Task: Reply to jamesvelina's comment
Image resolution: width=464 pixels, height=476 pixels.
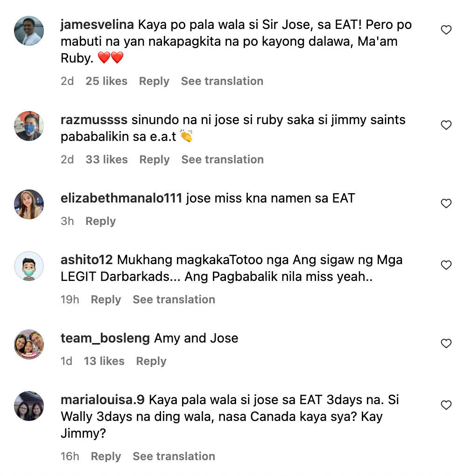Action: 154,81
